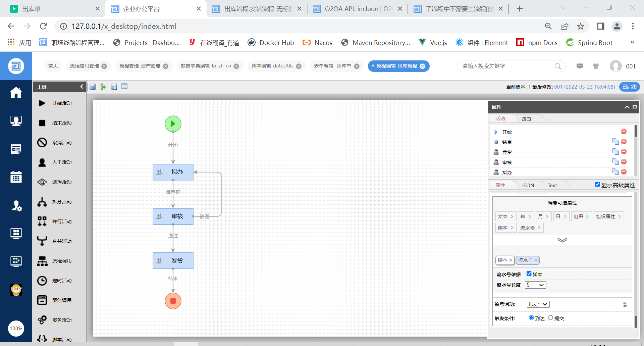Toggle the 脚本 checkbox for 流水号依据
The width and height of the screenshot is (644, 346).
529,274
